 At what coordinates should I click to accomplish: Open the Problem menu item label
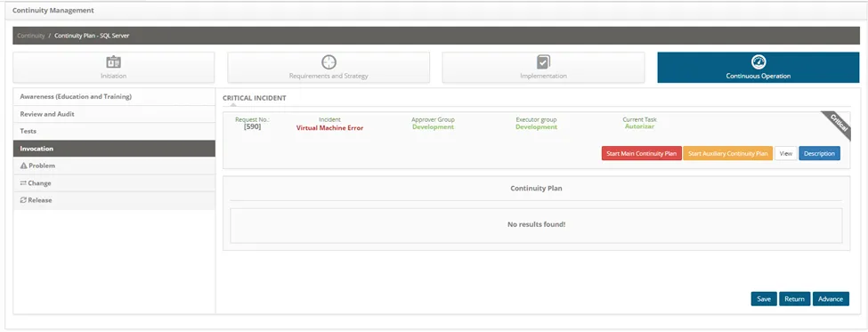coord(42,166)
